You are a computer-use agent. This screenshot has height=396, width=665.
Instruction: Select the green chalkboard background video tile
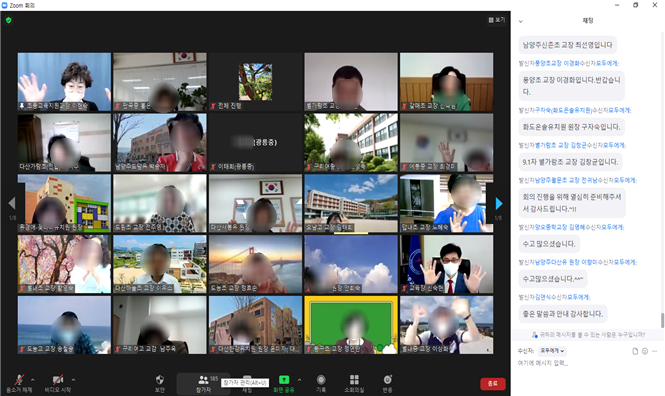point(351,325)
